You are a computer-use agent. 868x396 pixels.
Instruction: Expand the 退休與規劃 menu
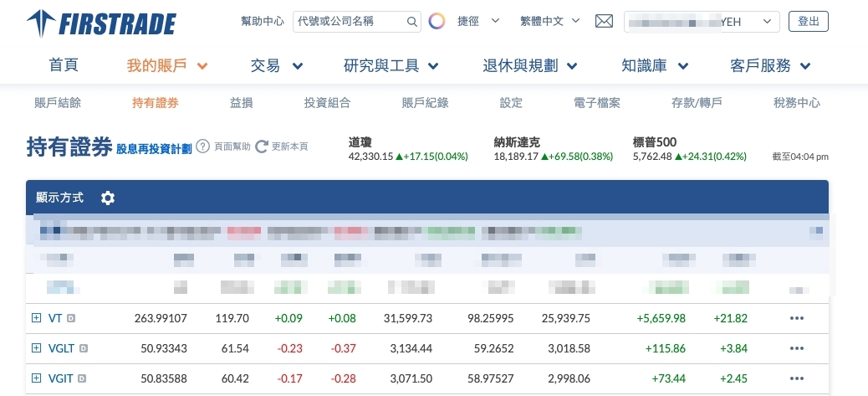(x=530, y=66)
